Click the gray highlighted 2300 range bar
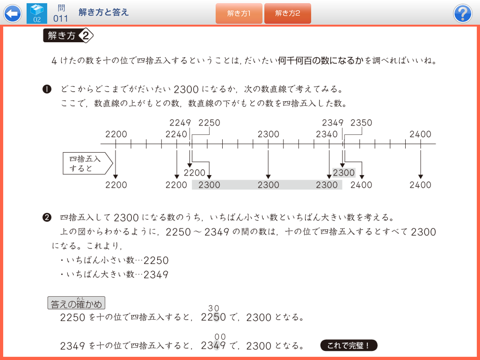This screenshot has width=480, height=360. pyautogui.click(x=267, y=185)
